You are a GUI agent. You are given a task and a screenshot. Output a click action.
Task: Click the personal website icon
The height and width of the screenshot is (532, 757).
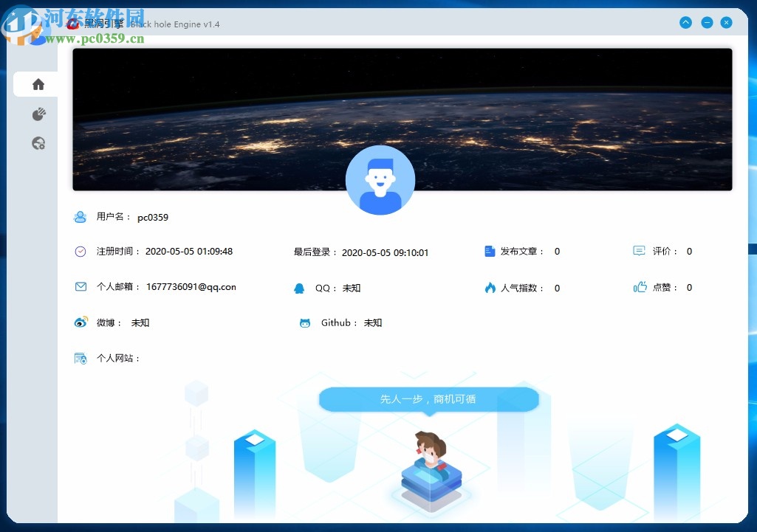pyautogui.click(x=81, y=359)
